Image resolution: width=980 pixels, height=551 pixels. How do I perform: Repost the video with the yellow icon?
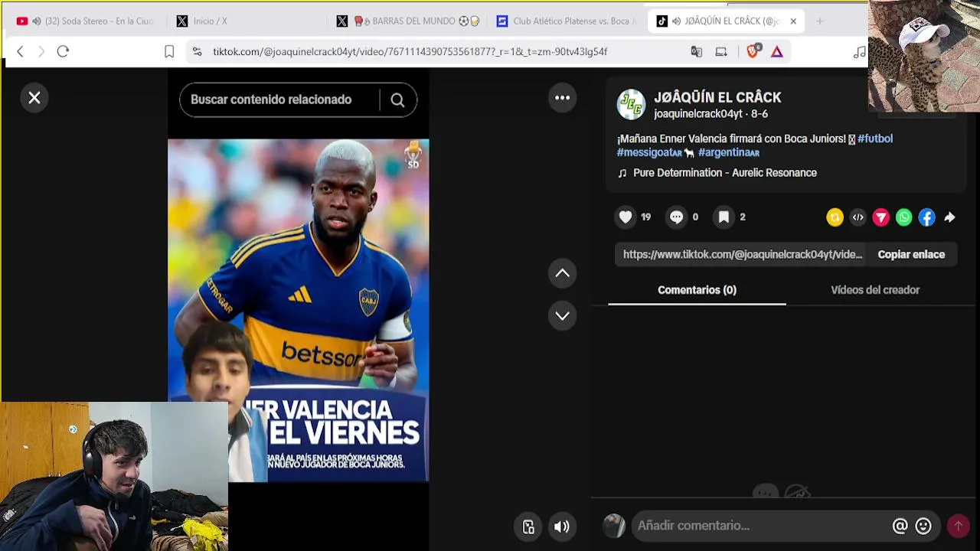click(835, 218)
